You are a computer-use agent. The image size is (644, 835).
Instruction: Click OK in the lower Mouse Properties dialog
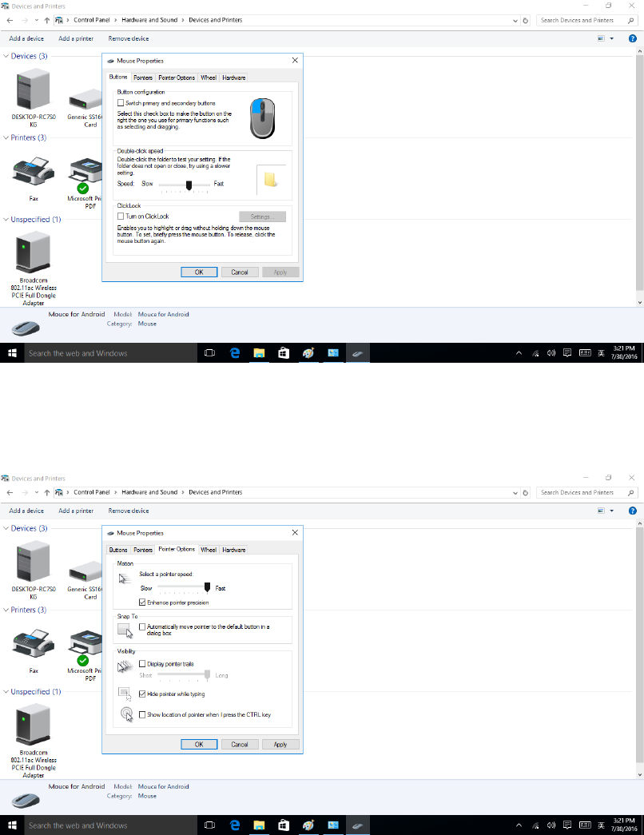coord(199,745)
